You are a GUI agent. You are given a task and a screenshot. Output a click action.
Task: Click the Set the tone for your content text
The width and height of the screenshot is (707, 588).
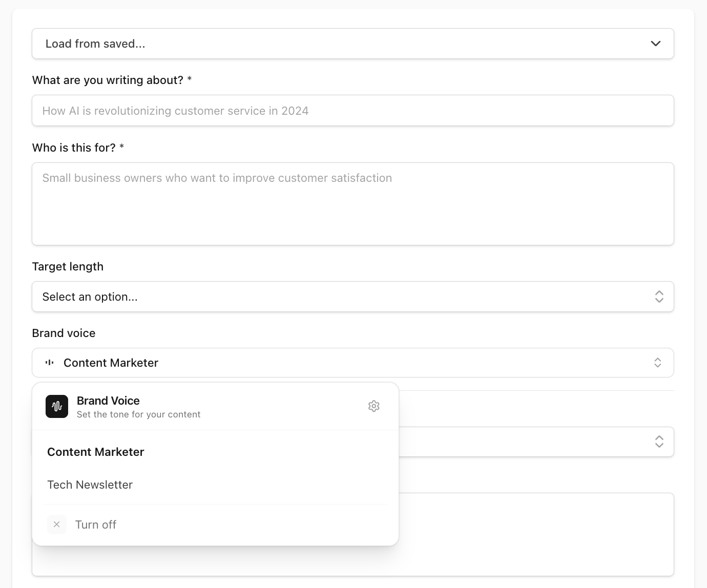point(139,414)
